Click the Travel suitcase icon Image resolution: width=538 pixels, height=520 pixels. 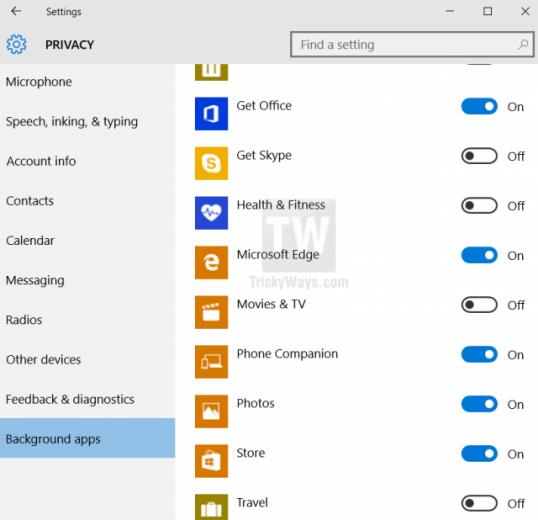point(211,507)
